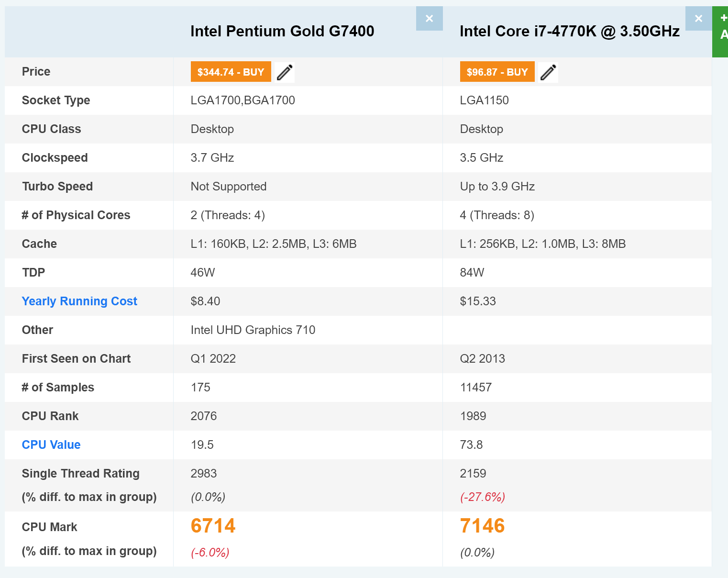
Task: Select the 6714 CPU Mark score
Action: [213, 526]
